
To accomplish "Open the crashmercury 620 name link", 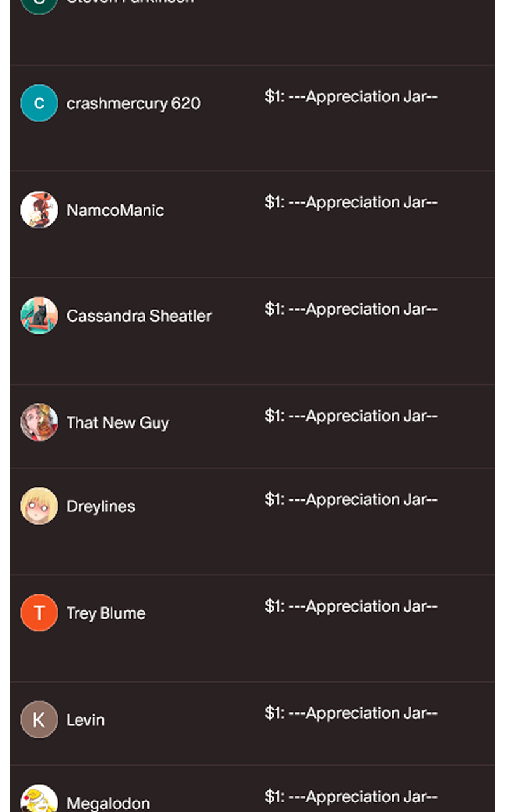I will click(x=133, y=103).
